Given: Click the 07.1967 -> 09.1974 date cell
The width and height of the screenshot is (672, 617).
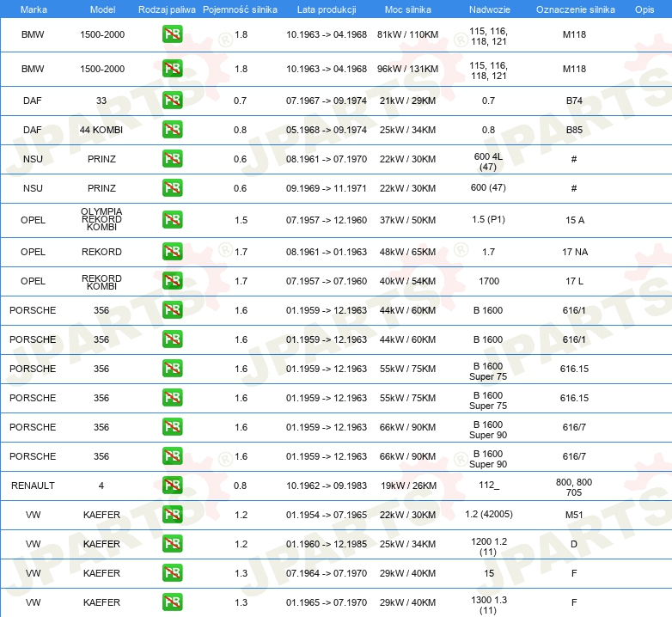Looking at the screenshot, I should [x=327, y=101].
